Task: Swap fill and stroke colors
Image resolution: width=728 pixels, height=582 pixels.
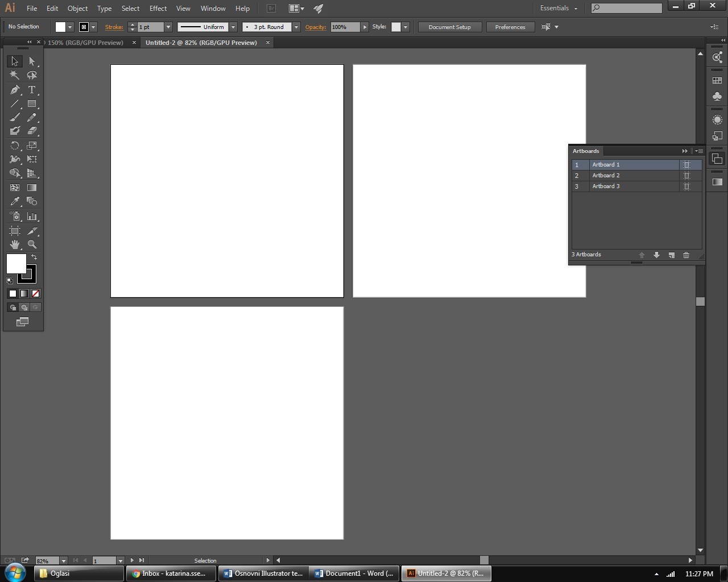Action: click(x=34, y=257)
